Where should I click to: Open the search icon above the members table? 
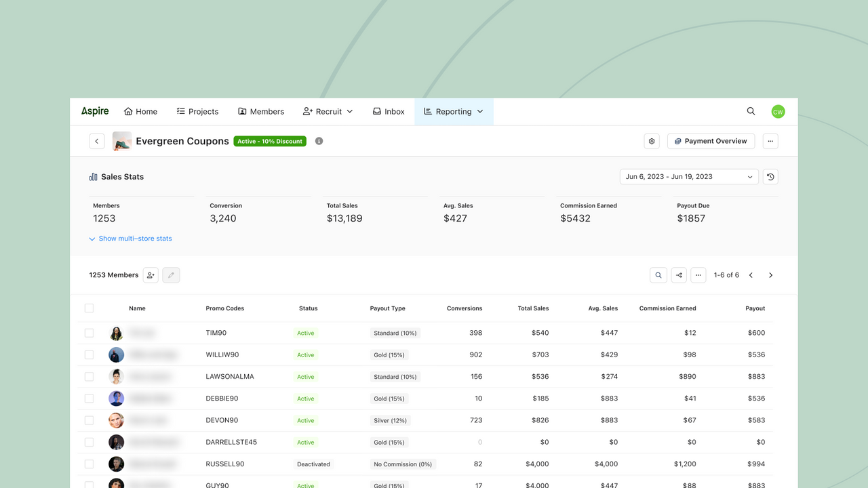[658, 275]
